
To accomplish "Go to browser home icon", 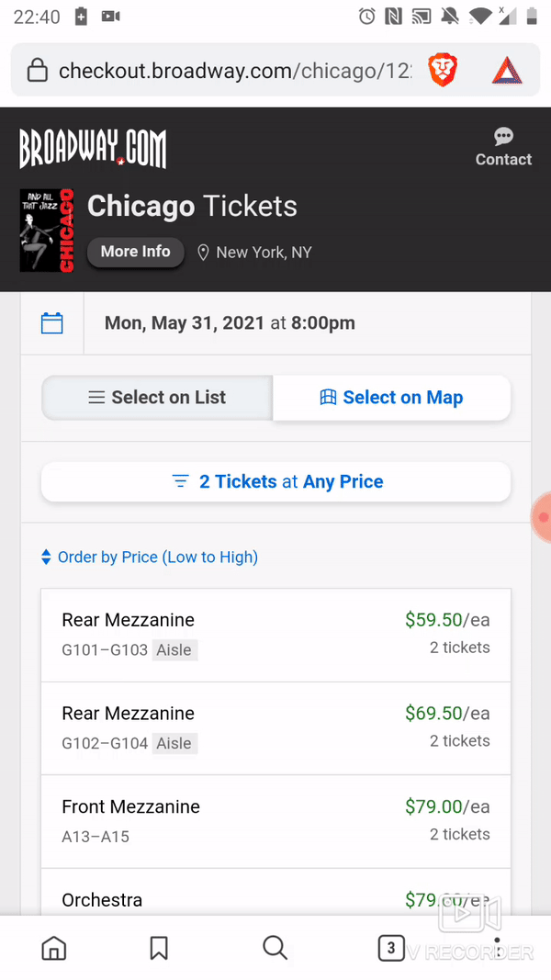I will [x=54, y=948].
